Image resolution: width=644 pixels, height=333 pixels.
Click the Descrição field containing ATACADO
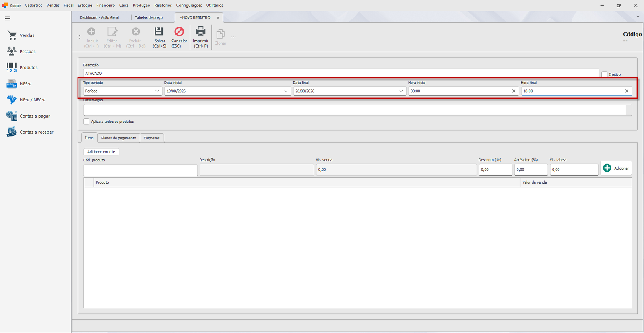341,73
